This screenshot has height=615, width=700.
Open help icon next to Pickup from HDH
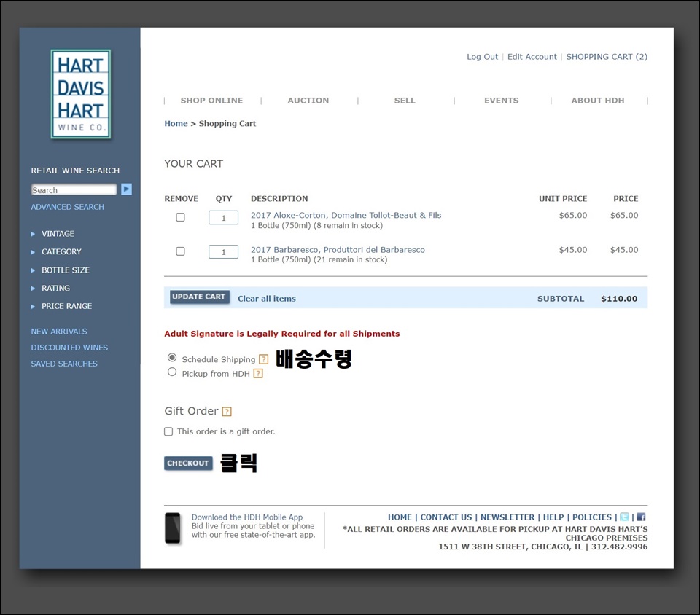258,373
